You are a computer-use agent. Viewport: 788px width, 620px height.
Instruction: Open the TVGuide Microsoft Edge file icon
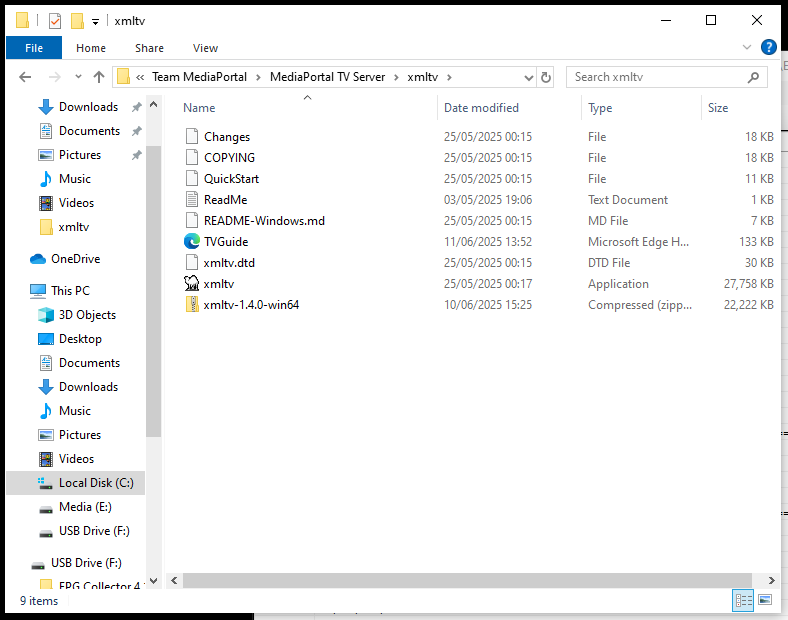[x=192, y=242]
